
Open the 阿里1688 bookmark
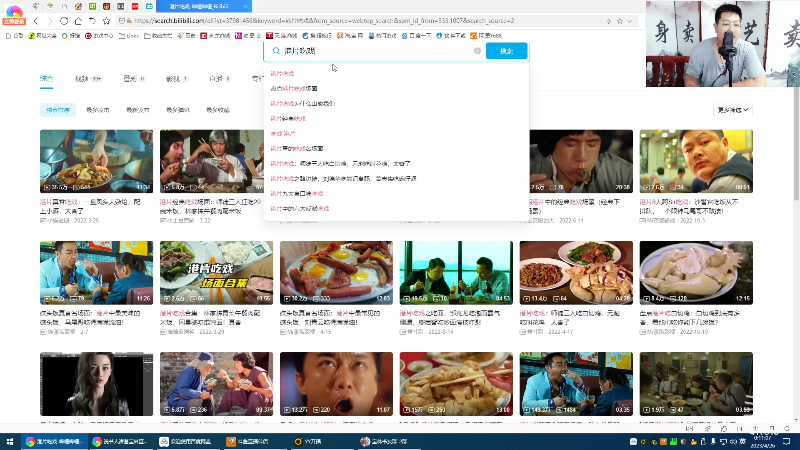click(x=486, y=36)
